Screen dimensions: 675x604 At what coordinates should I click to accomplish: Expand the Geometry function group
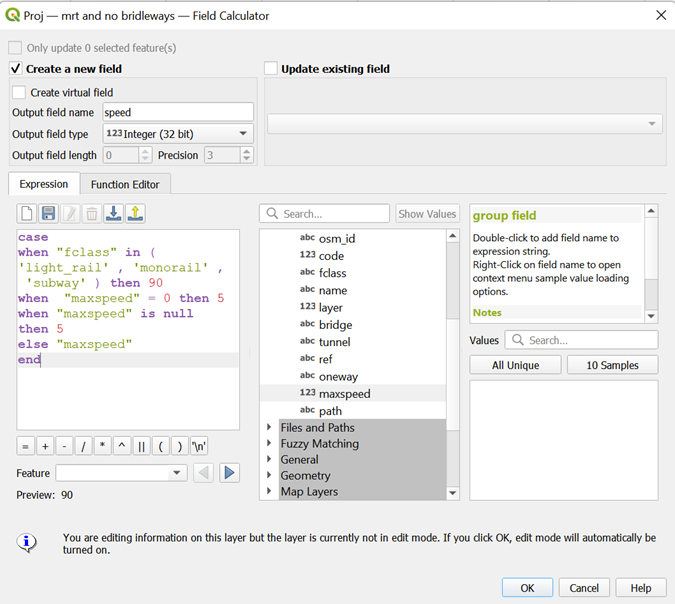pos(269,476)
